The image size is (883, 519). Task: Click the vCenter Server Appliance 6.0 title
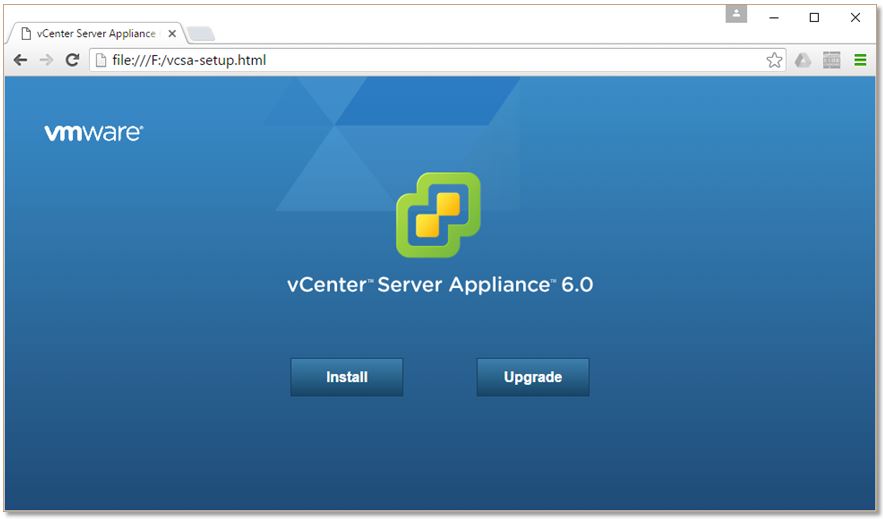pos(440,284)
